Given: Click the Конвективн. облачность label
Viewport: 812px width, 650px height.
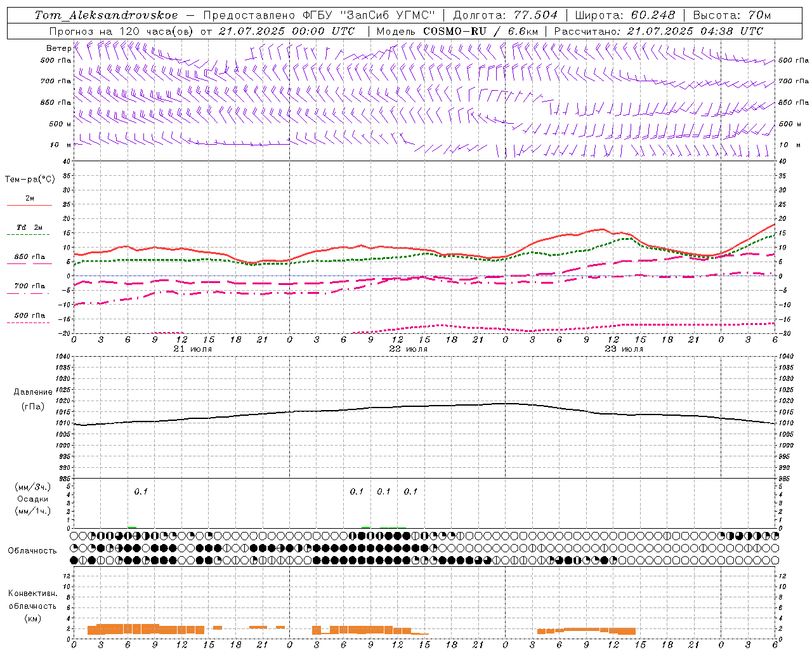Looking at the screenshot, I should tap(32, 600).
